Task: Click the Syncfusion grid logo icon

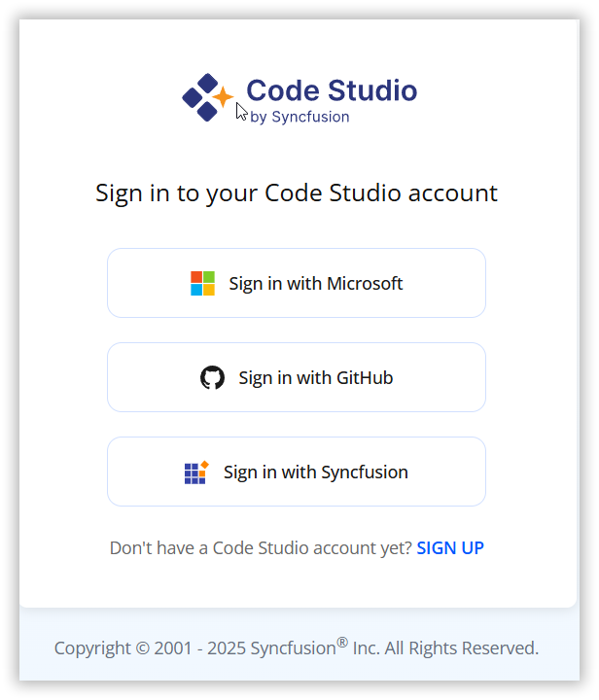Action: 196,472
